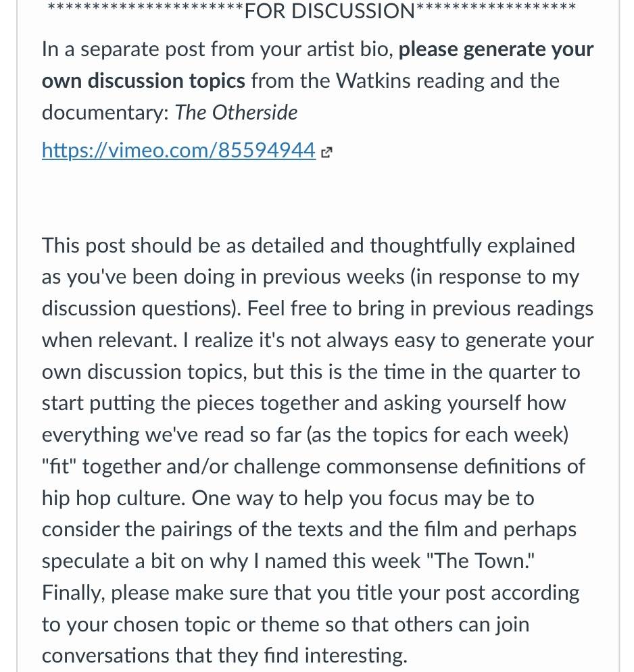Click the external link icon after the Vimeo URL
This screenshot has width=634, height=672.
point(326,153)
